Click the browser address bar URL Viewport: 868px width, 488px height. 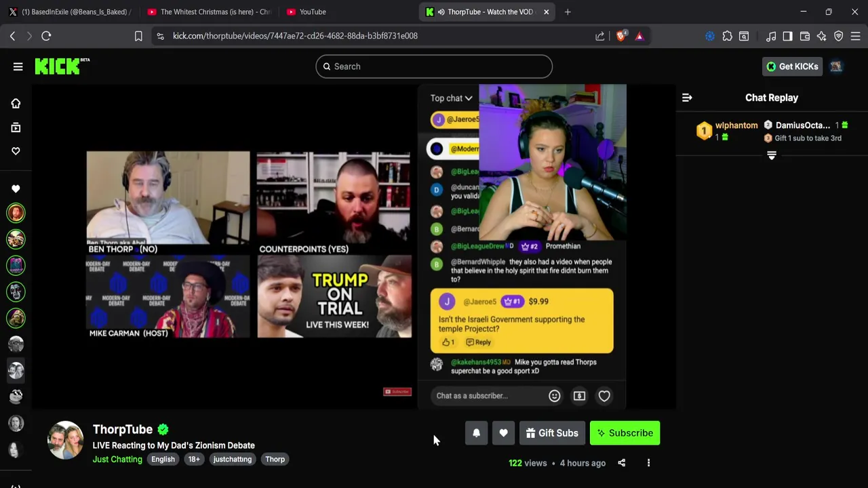(x=295, y=36)
